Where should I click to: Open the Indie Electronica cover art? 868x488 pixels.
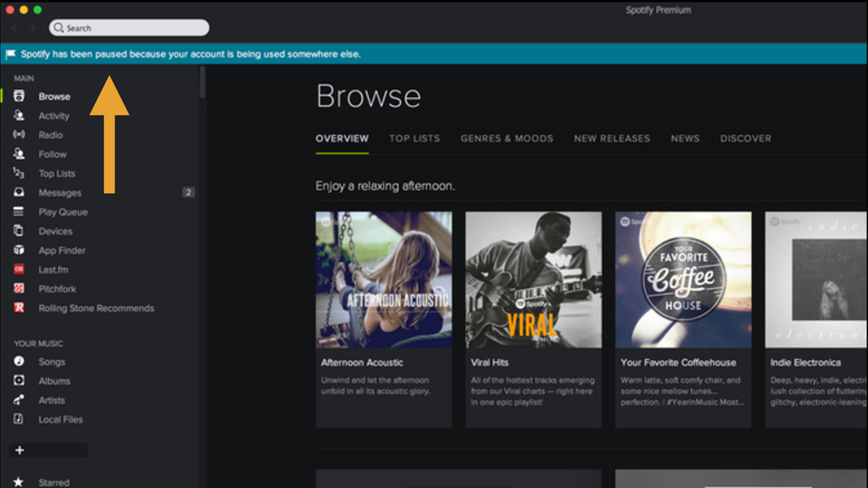pos(816,280)
